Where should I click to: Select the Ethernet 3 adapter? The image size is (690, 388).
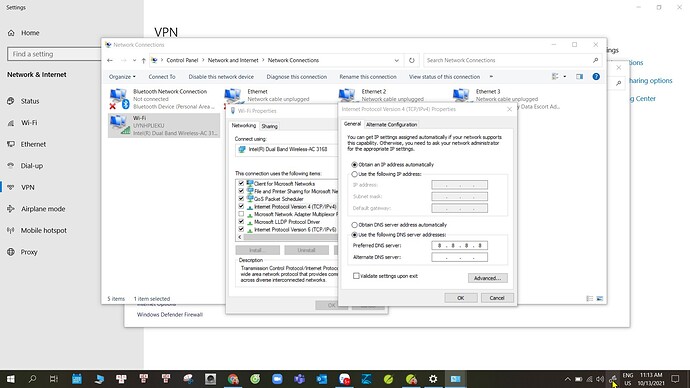[x=507, y=95]
